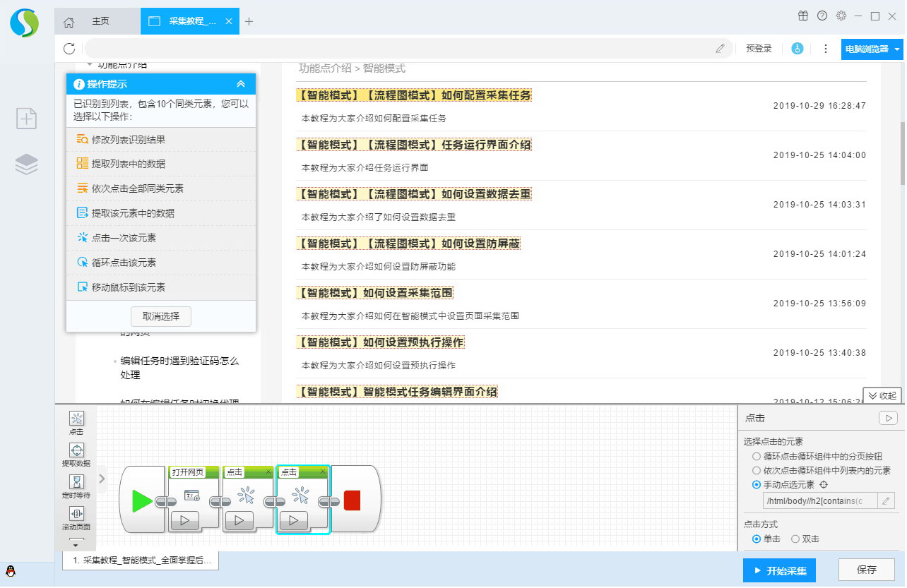Select the 定时等待 hourglass tool

point(77,482)
